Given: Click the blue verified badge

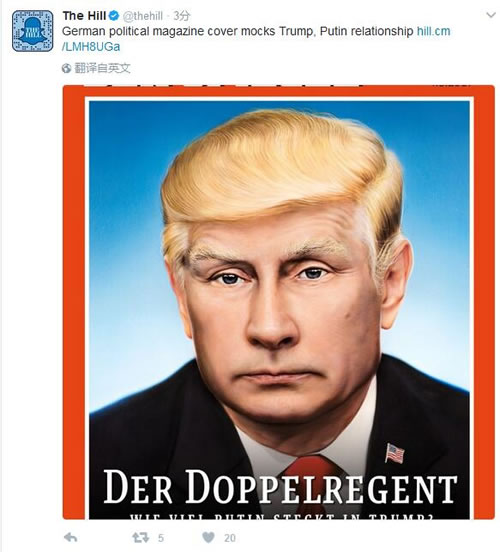Looking at the screenshot, I should [x=114, y=15].
